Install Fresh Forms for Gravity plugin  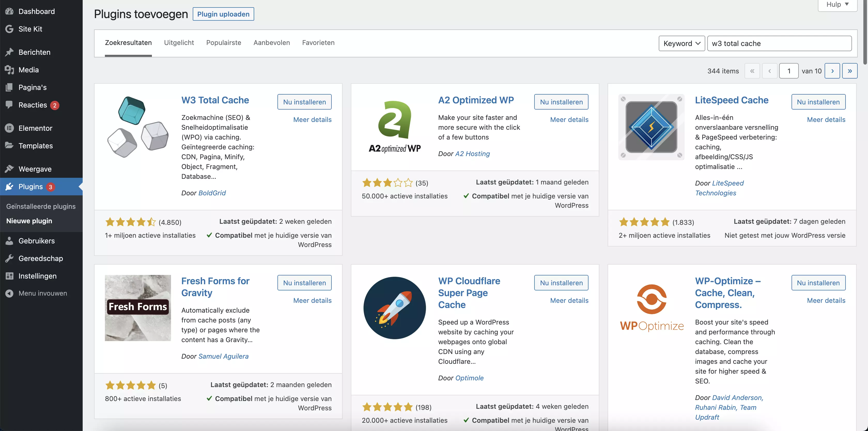tap(304, 283)
